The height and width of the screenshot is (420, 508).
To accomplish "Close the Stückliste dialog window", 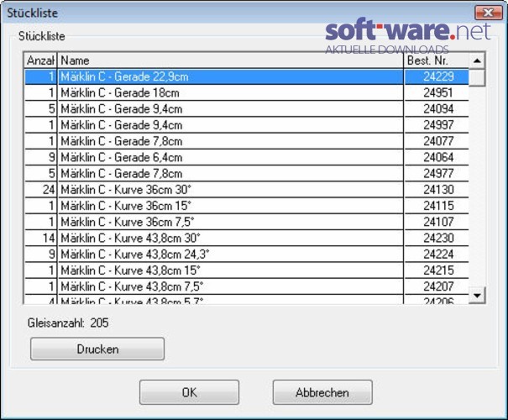I will [x=488, y=13].
